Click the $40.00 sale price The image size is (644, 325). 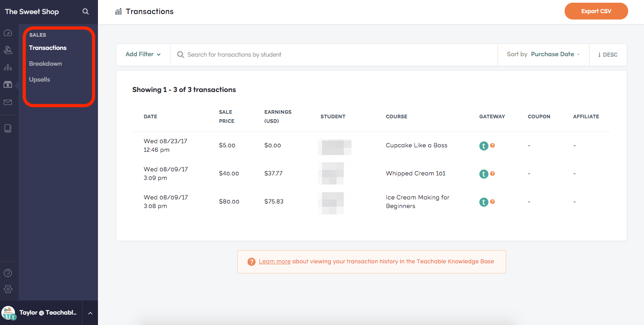click(229, 174)
